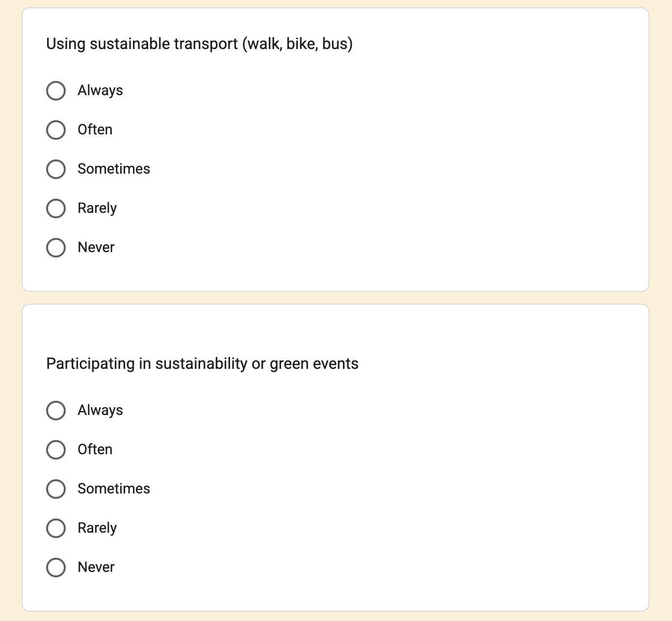Select Never radio circle for green events

click(x=56, y=568)
